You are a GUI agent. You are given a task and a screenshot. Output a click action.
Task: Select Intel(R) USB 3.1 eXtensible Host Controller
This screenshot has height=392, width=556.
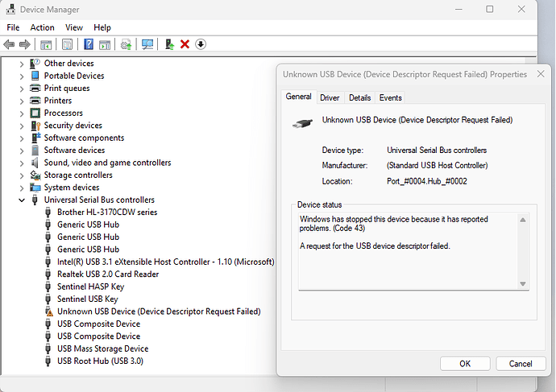click(x=166, y=262)
